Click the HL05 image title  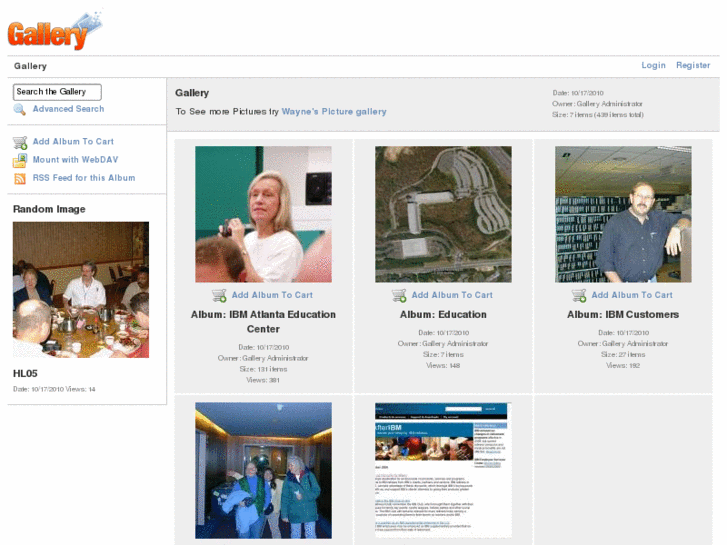(25, 373)
